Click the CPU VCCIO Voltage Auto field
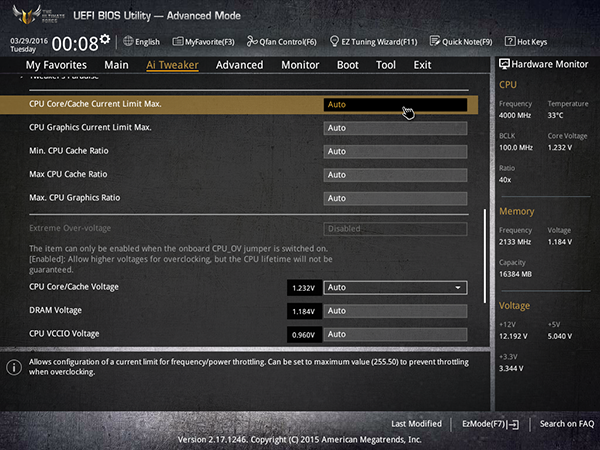The width and height of the screenshot is (600, 450). pos(395,334)
